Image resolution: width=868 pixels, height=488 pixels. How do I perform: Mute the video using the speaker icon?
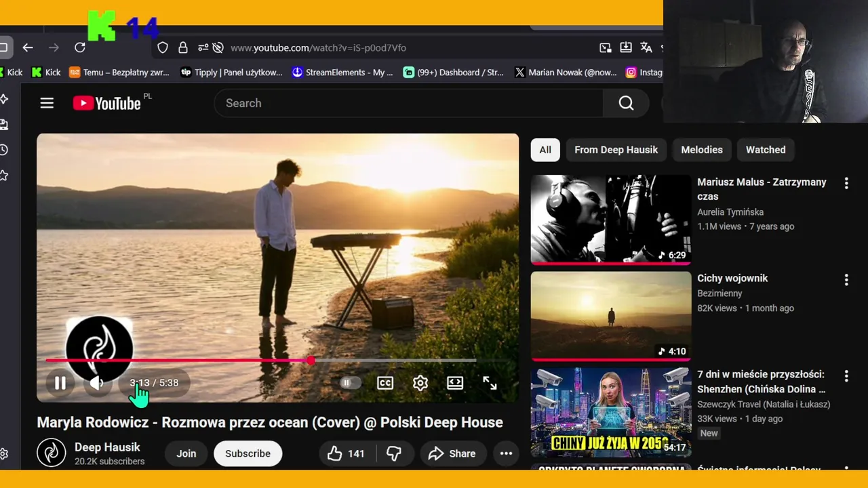97,383
